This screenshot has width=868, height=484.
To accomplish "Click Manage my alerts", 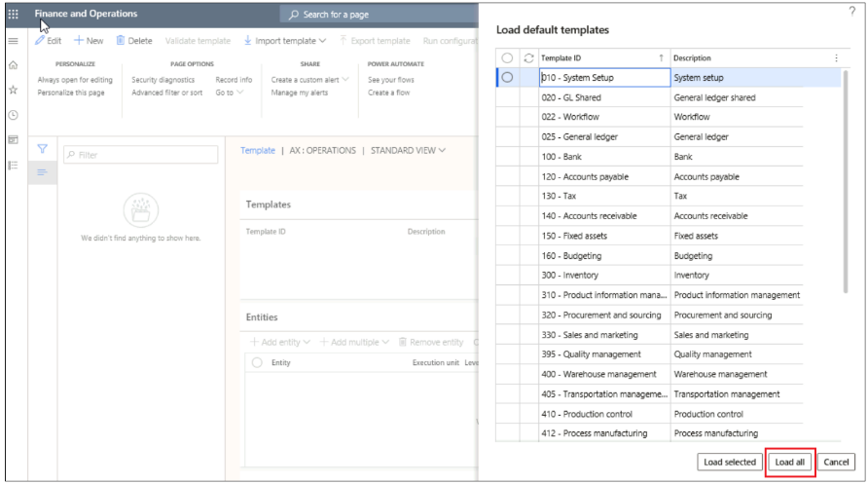I will (300, 93).
